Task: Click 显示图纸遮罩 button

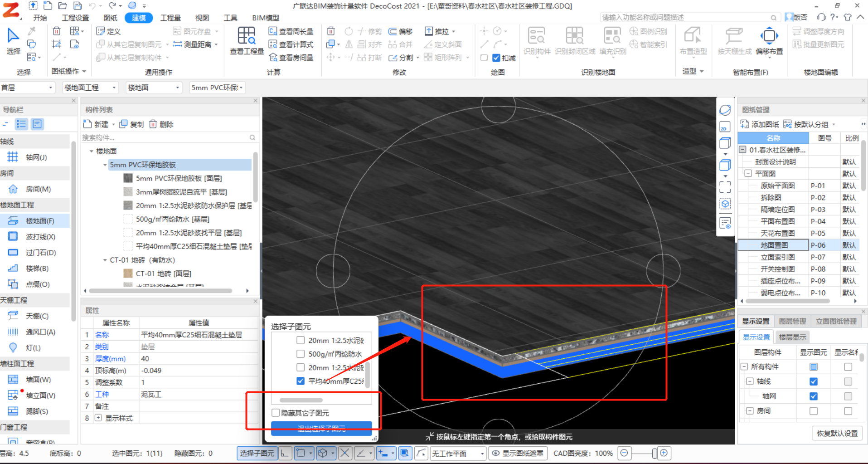Action: (518, 453)
